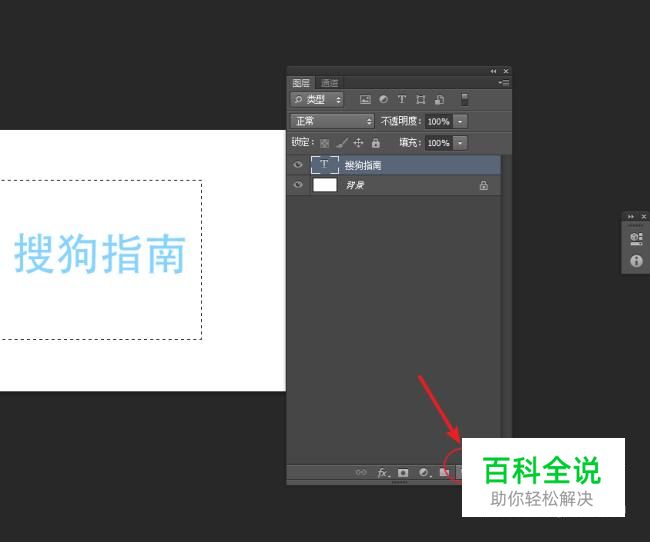Open the Layers panel flyout menu
650x542 pixels.
(x=504, y=83)
